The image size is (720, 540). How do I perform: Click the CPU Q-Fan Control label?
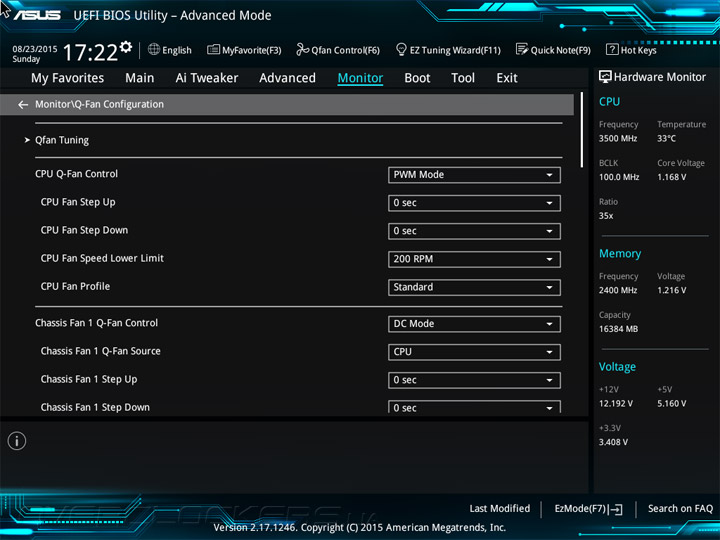pos(76,174)
